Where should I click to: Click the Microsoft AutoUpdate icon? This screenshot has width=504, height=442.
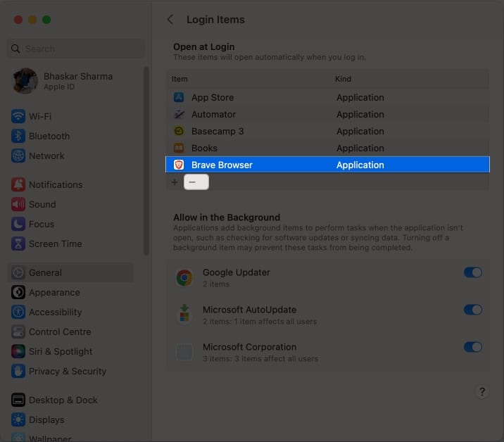click(184, 314)
